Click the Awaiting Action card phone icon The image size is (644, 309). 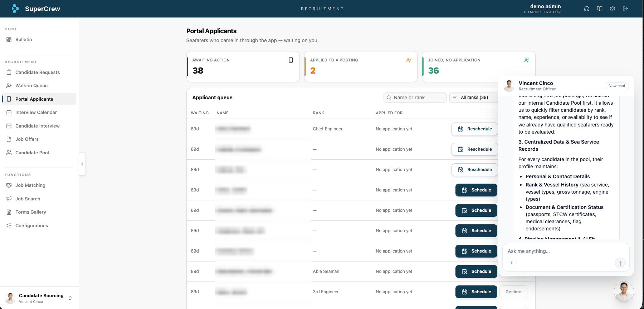coord(291,60)
